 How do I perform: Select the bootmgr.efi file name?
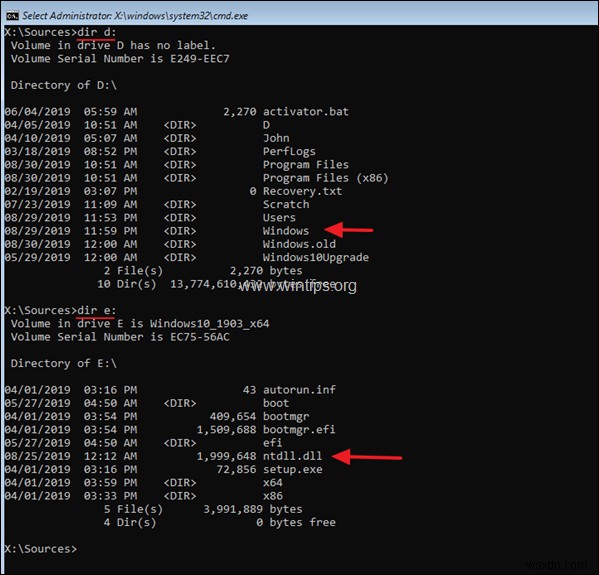[x=299, y=429]
